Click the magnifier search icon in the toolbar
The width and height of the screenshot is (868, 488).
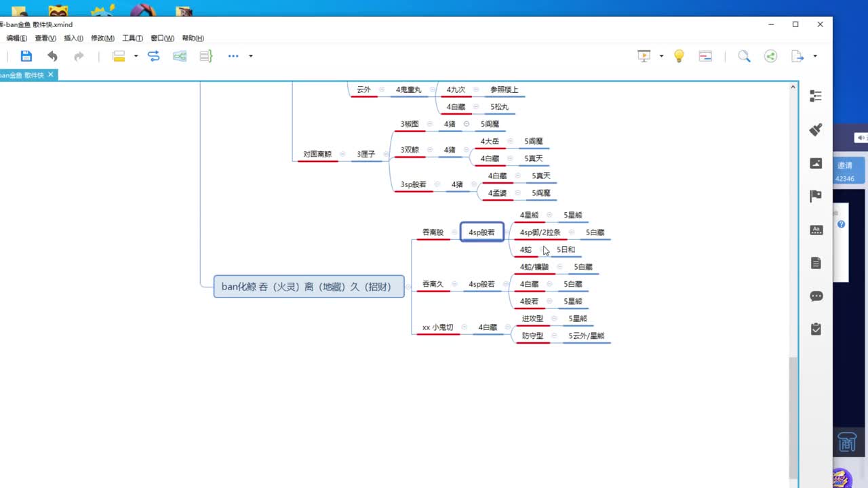(x=744, y=56)
